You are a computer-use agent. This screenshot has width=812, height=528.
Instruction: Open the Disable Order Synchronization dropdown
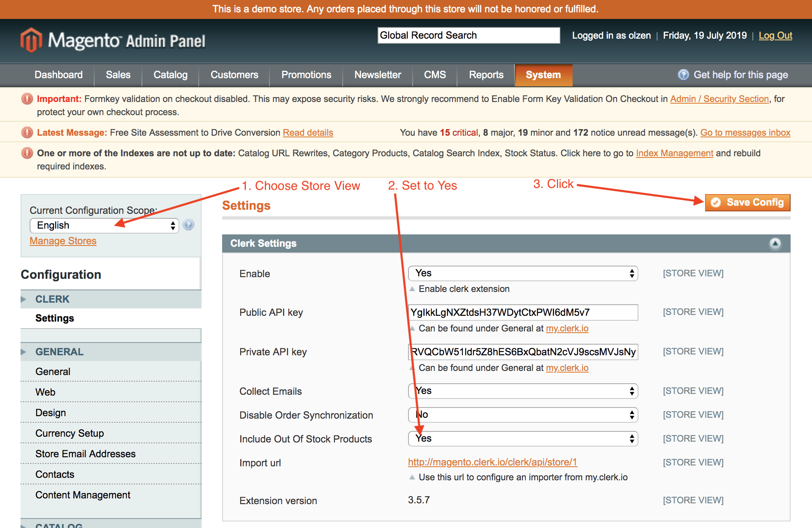tap(522, 415)
